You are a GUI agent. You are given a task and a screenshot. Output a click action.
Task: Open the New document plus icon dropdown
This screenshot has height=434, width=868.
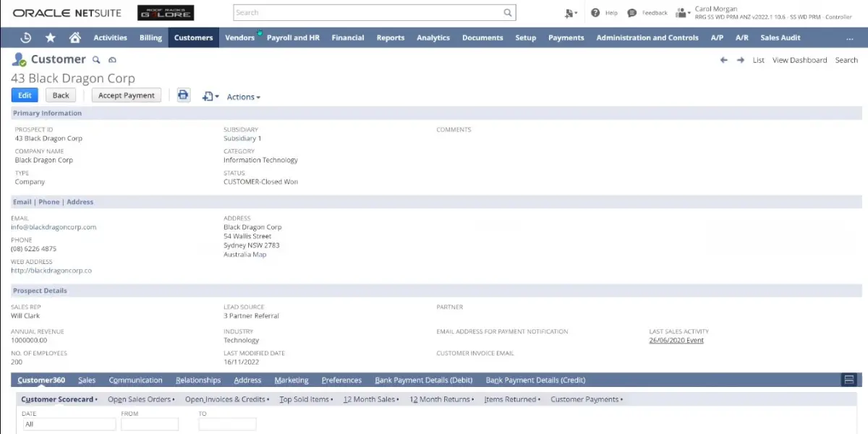(210, 96)
